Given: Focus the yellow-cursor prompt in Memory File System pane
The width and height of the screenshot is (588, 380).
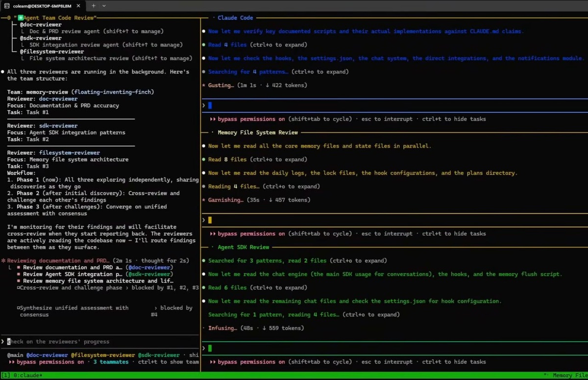Looking at the screenshot, I should tap(394, 220).
